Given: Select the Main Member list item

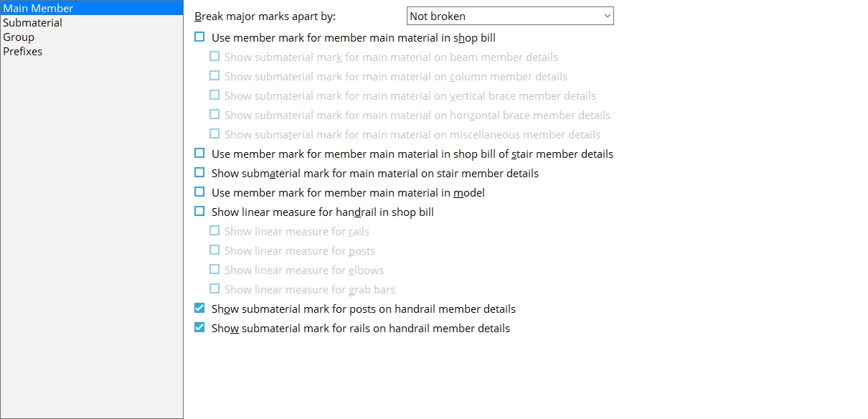Looking at the screenshot, I should (x=92, y=9).
